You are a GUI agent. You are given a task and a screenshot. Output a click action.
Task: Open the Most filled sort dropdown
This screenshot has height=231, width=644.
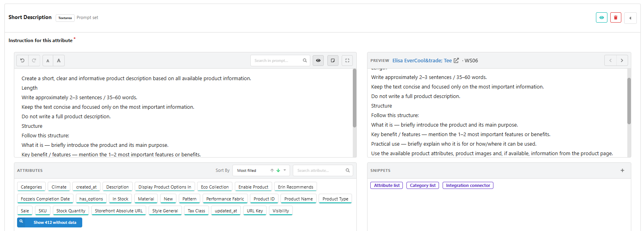(x=261, y=170)
